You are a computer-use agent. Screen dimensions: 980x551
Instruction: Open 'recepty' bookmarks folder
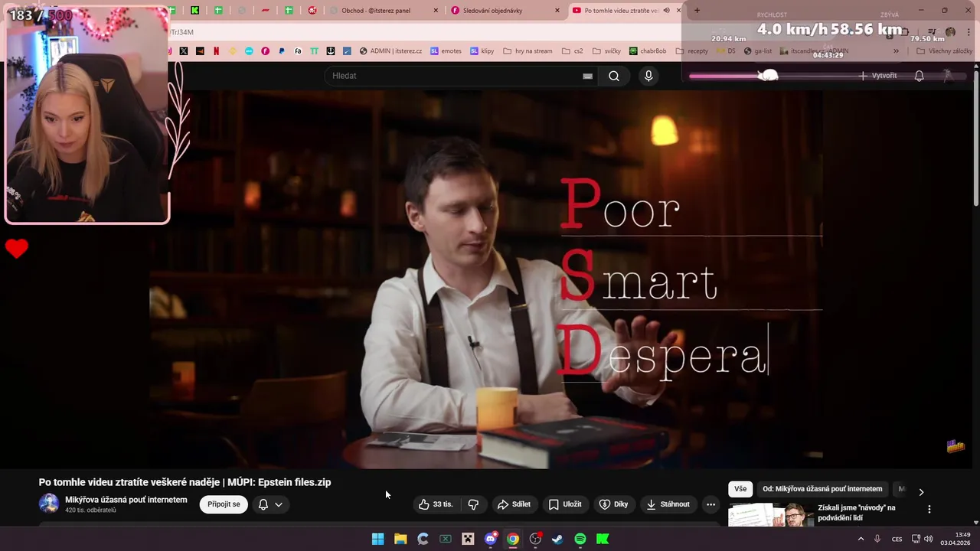pos(692,51)
